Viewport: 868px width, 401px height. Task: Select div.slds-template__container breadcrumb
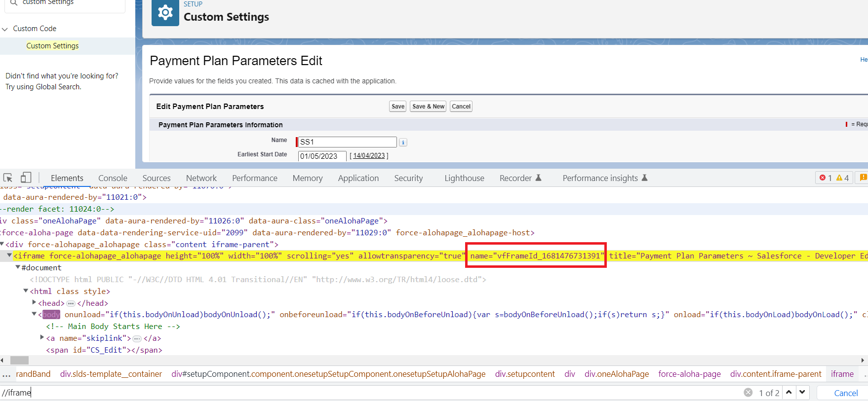coord(111,374)
